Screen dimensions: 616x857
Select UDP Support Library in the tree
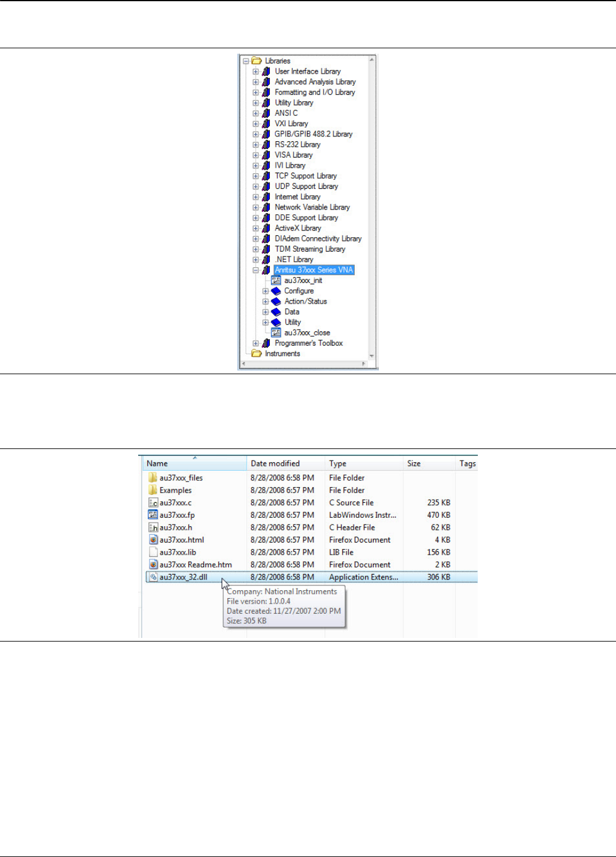(306, 186)
